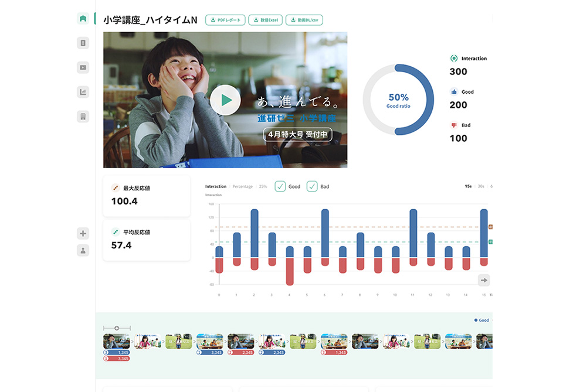Image resolution: width=563 pixels, height=392 pixels.
Task: Click the right-arrow button on the chart
Action: [x=484, y=280]
